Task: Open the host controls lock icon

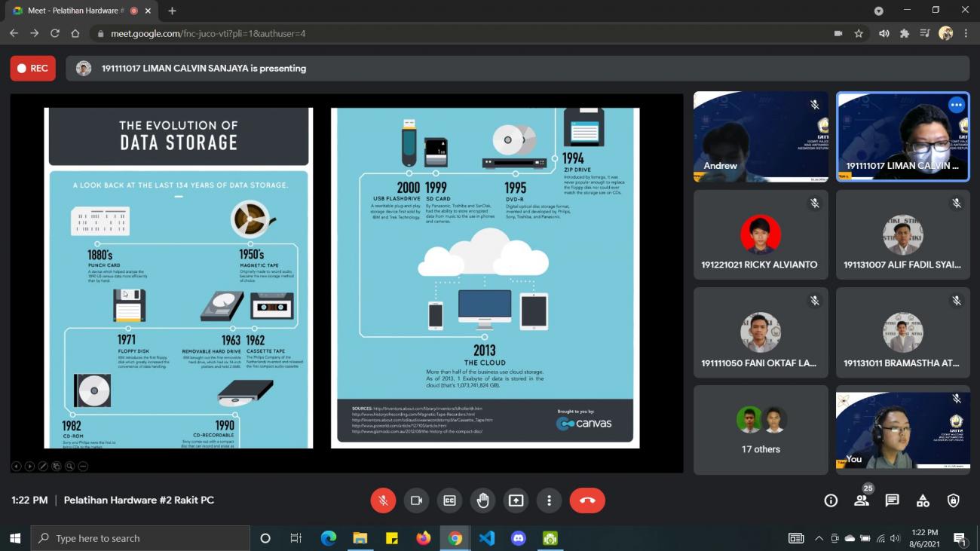Action: click(x=954, y=500)
